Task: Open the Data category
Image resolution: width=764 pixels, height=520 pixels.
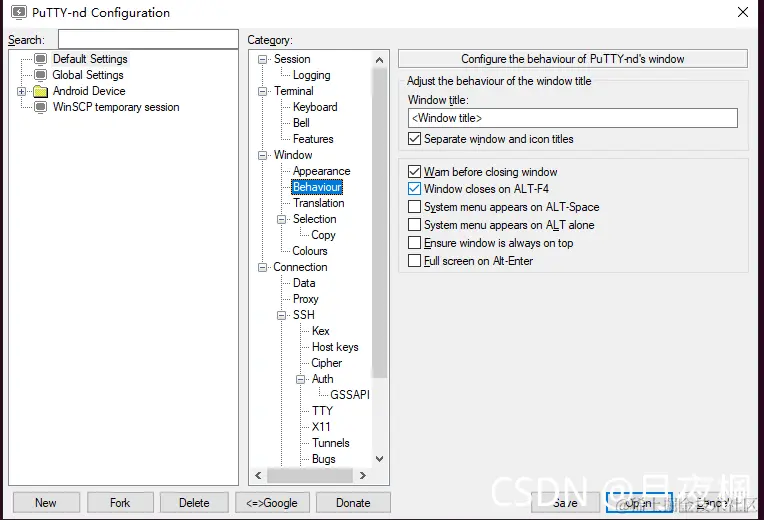Action: point(304,283)
